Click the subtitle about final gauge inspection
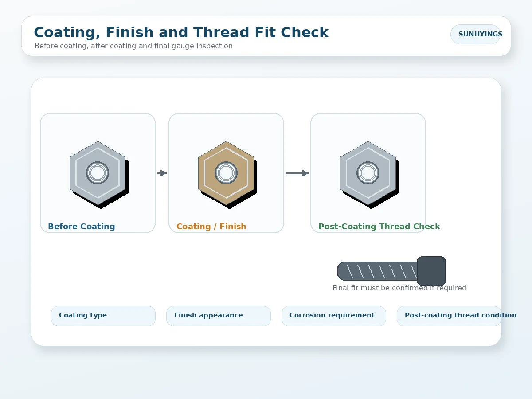Viewport: 532px width, 399px height. pos(133,46)
